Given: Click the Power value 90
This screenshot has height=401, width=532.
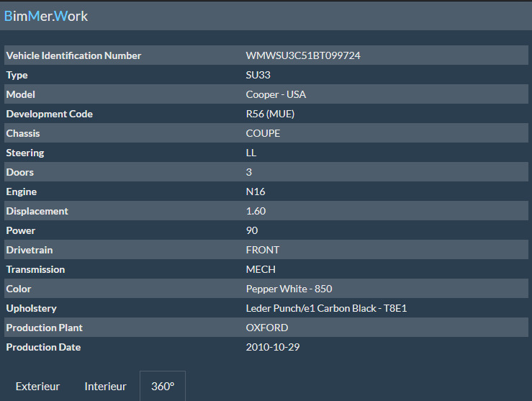Looking at the screenshot, I should (252, 230).
